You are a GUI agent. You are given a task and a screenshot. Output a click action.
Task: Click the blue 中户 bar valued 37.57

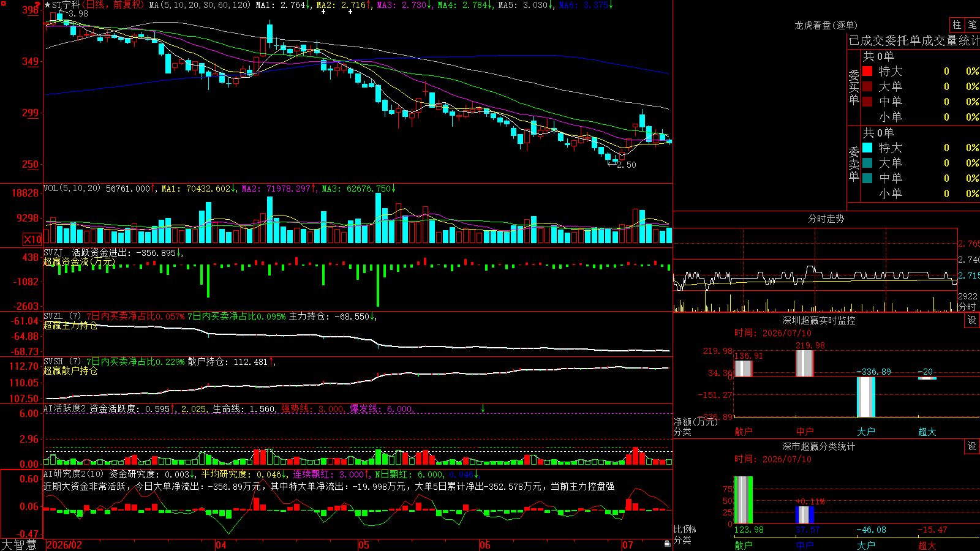pos(805,515)
